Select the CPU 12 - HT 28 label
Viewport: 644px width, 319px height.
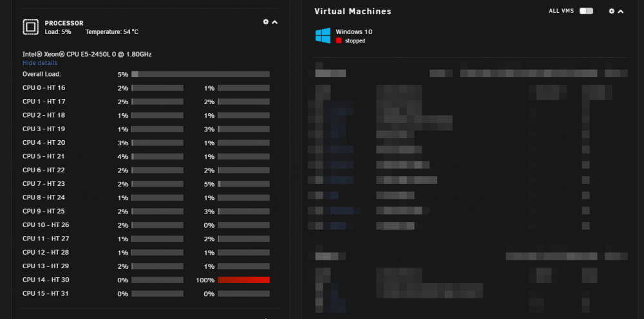point(46,253)
